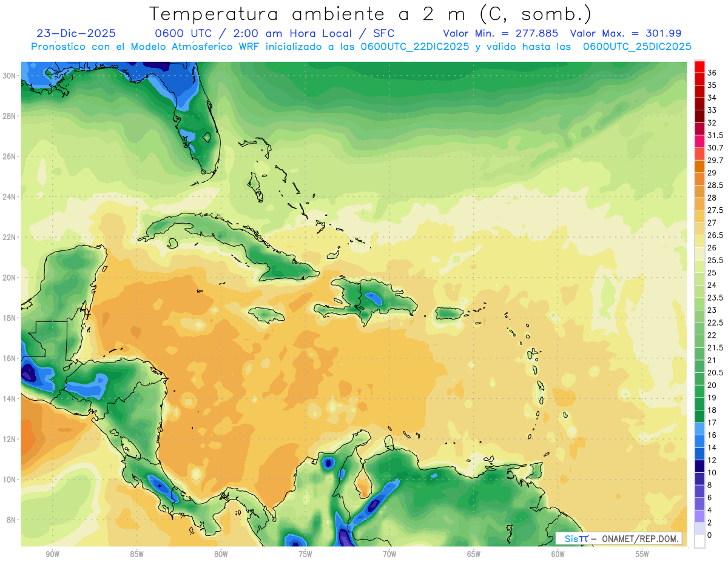Viewport: 728px width, 562px height.
Task: Pick the green swatch between 20 and 19
Action: click(699, 391)
